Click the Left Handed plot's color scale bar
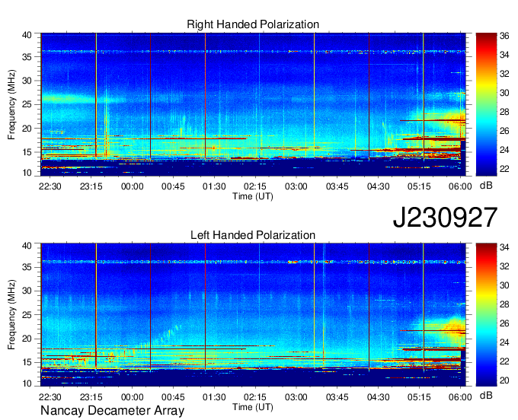This screenshot has height=420, width=518. click(486, 315)
